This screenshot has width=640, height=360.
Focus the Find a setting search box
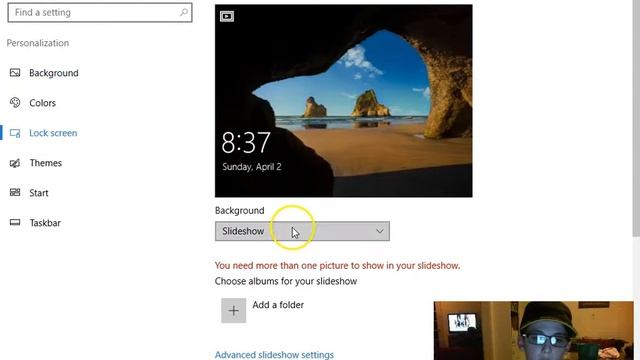click(100, 13)
